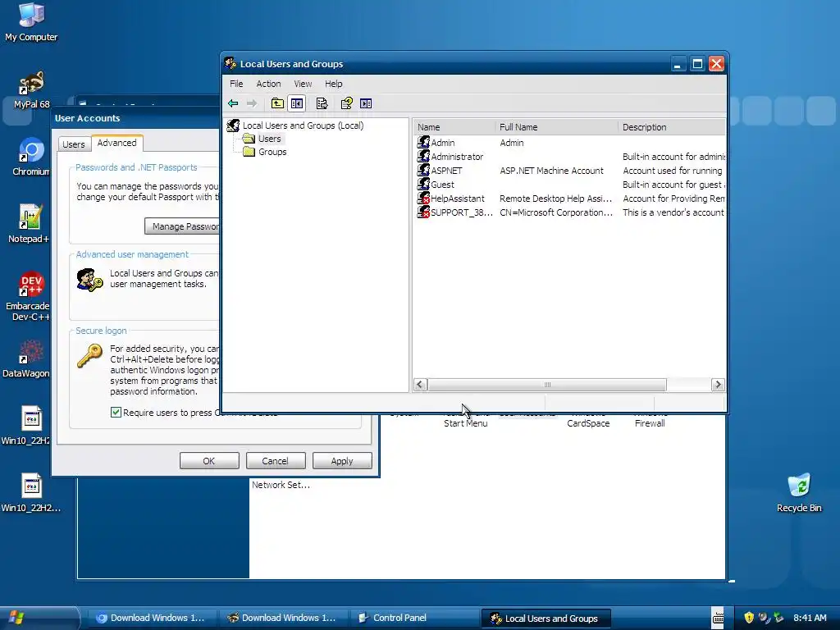Click Cancel in User Accounts dialog
Viewport: 840px width, 630px height.
click(x=276, y=461)
